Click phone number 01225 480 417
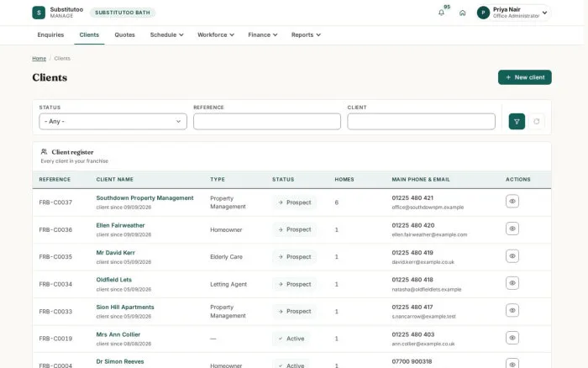Image resolution: width=588 pixels, height=368 pixels. coord(412,308)
